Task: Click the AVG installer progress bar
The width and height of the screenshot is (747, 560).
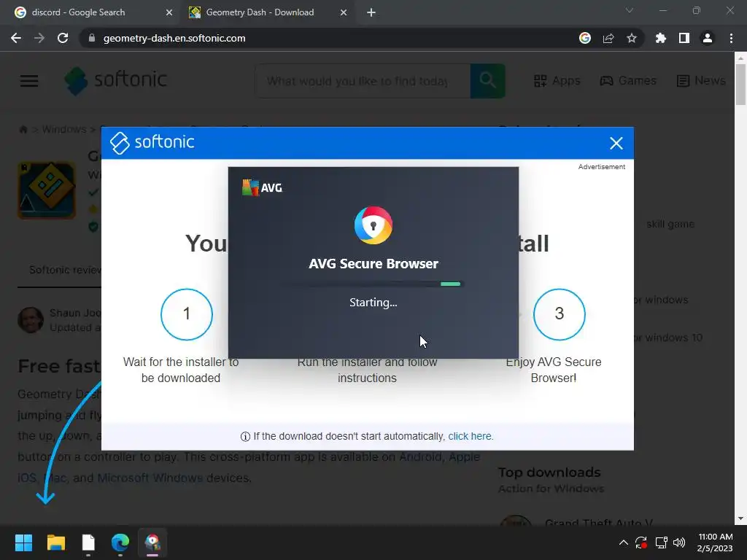Action: (373, 284)
